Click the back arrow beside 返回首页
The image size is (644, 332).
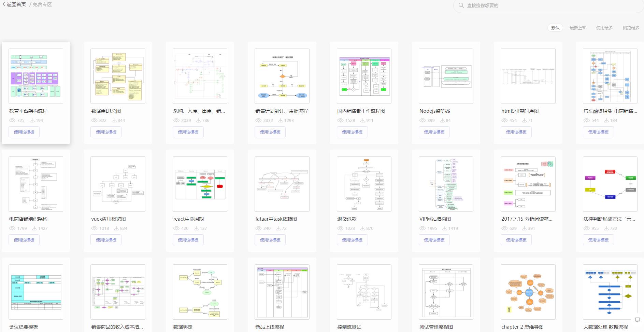click(3, 5)
